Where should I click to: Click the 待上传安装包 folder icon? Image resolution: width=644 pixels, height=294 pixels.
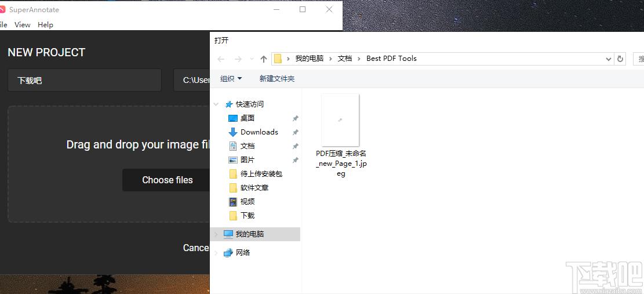[233, 174]
